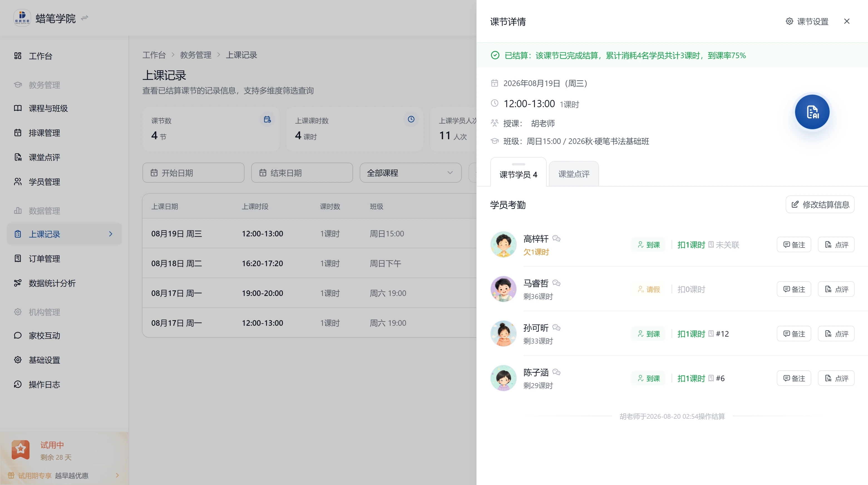Click the 结束日期 date field
Screen dimensions: 868x485
pos(302,173)
